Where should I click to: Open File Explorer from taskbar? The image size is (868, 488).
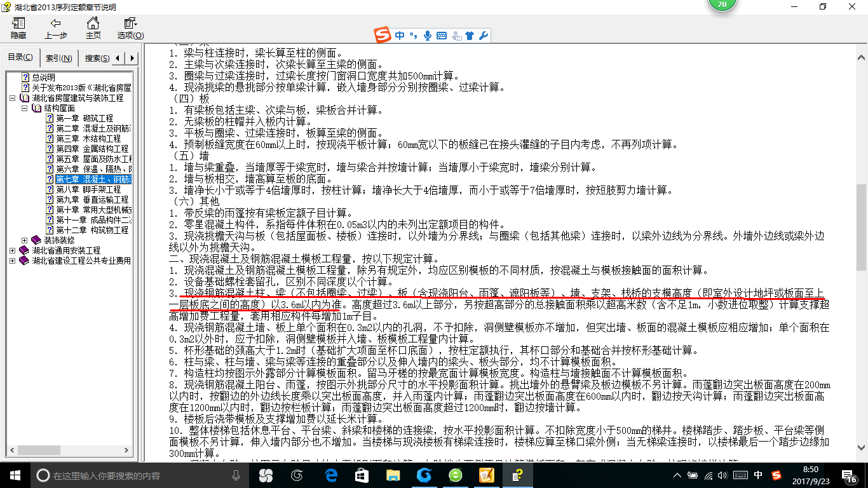393,475
